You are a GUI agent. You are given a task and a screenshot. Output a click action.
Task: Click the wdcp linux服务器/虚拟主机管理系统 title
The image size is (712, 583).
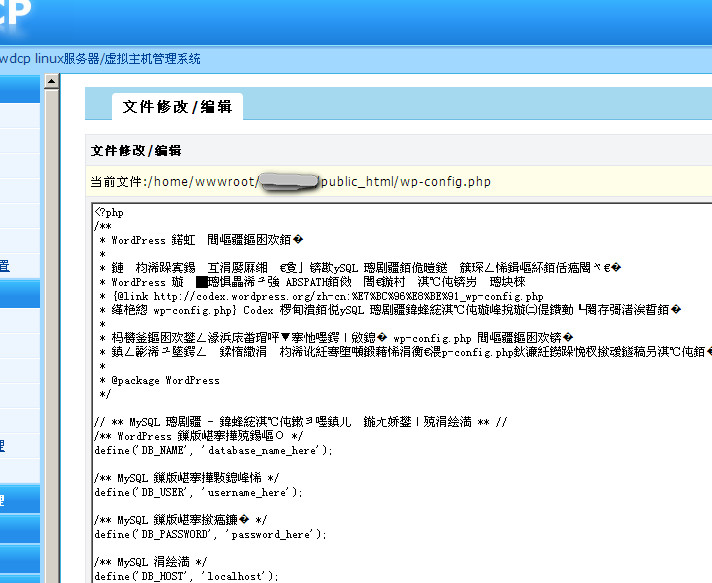click(100, 59)
